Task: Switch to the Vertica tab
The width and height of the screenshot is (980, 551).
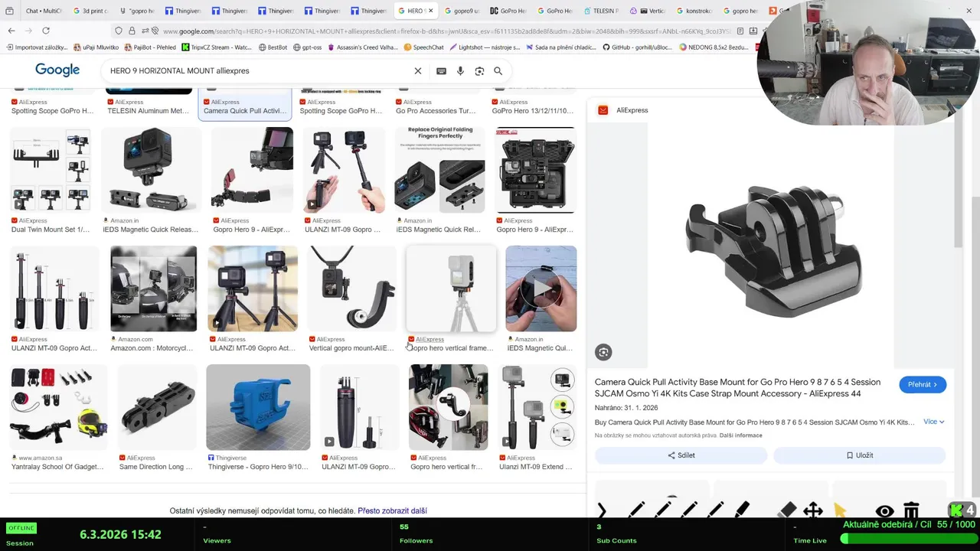Action: pyautogui.click(x=647, y=11)
